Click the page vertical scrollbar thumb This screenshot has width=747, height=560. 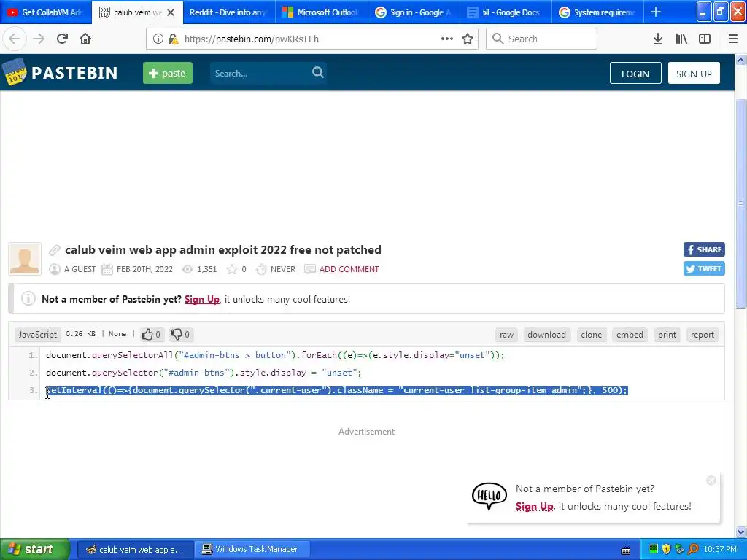740,203
